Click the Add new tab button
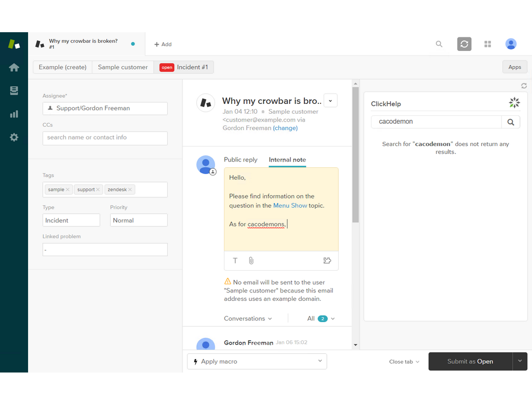The height and width of the screenshot is (399, 532). pos(163,44)
